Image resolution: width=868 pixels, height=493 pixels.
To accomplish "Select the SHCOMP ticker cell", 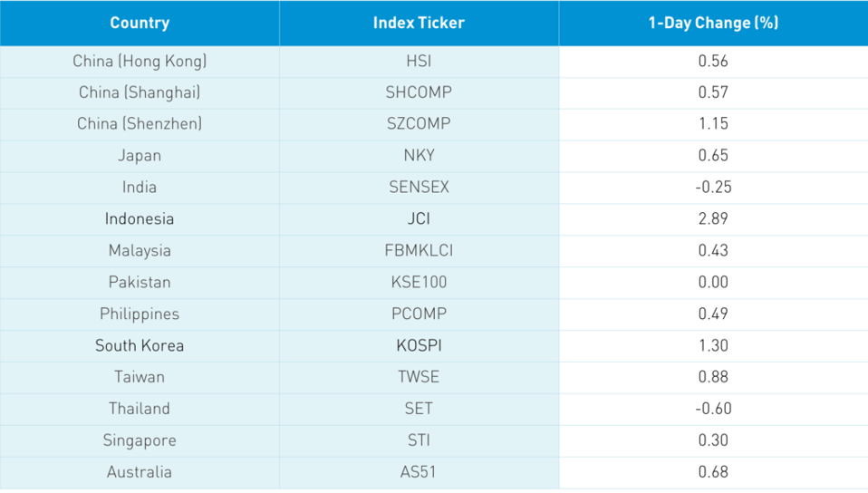I will tap(419, 92).
